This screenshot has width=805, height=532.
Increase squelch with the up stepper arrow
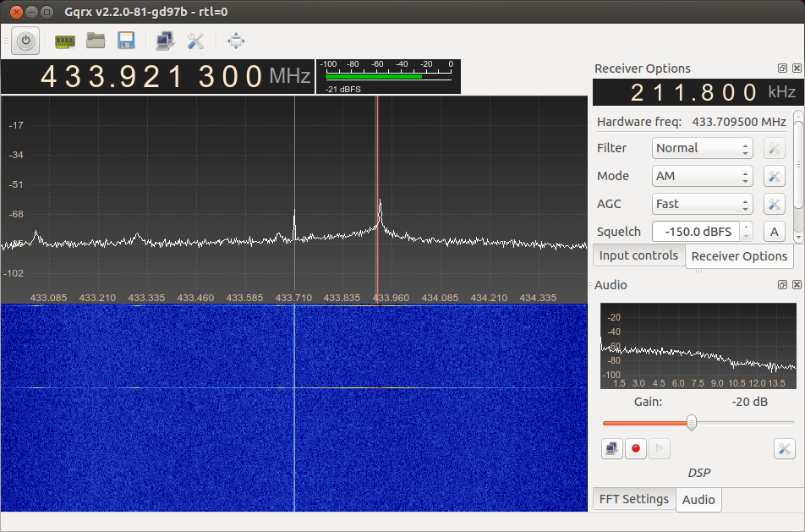[747, 227]
